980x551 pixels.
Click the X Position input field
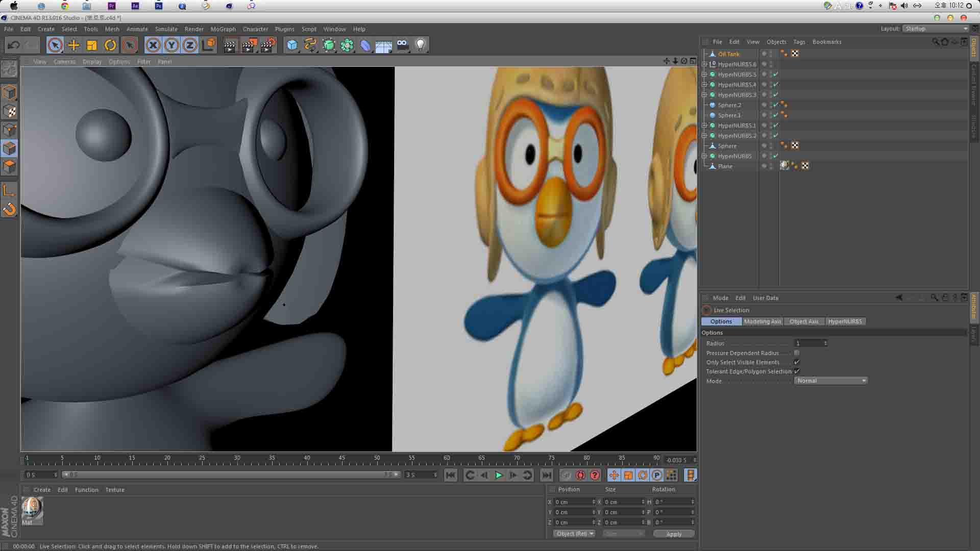click(x=575, y=502)
